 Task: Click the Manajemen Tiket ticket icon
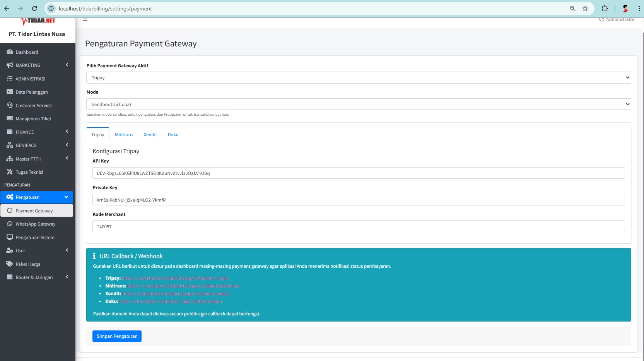click(x=10, y=119)
